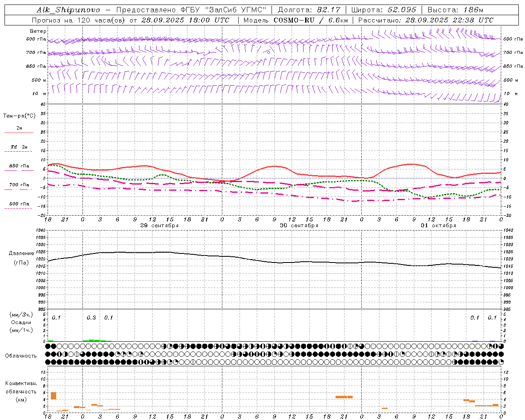Click the 'Конвективн.' convective cloud label
Viewport: 525px width, 420px height.
click(21, 383)
